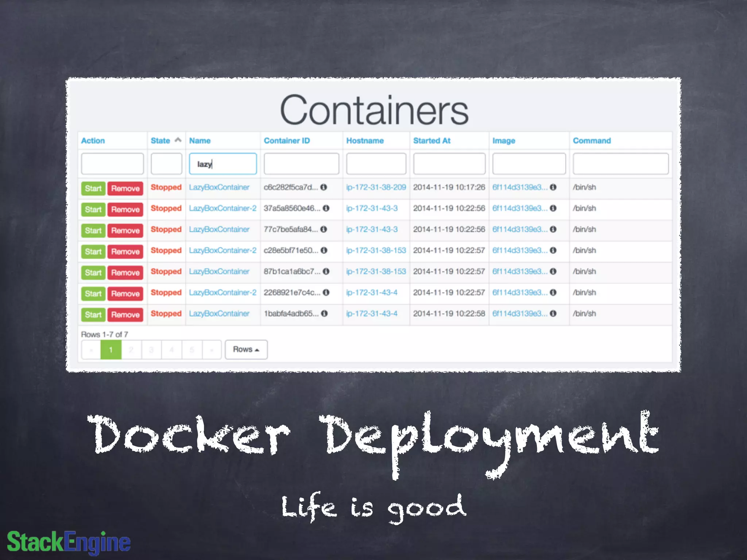Focus the Command filter input
Viewport: 747px width, 560px height.
[x=621, y=164]
